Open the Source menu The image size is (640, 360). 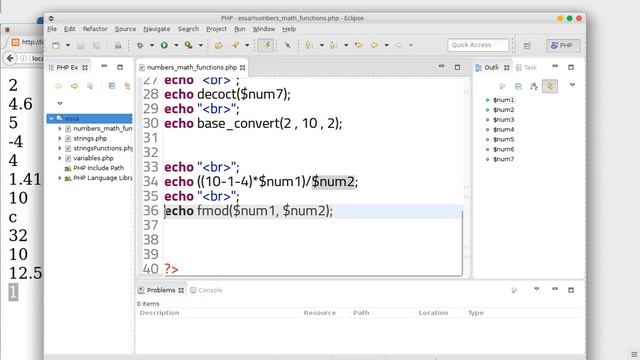click(125, 29)
